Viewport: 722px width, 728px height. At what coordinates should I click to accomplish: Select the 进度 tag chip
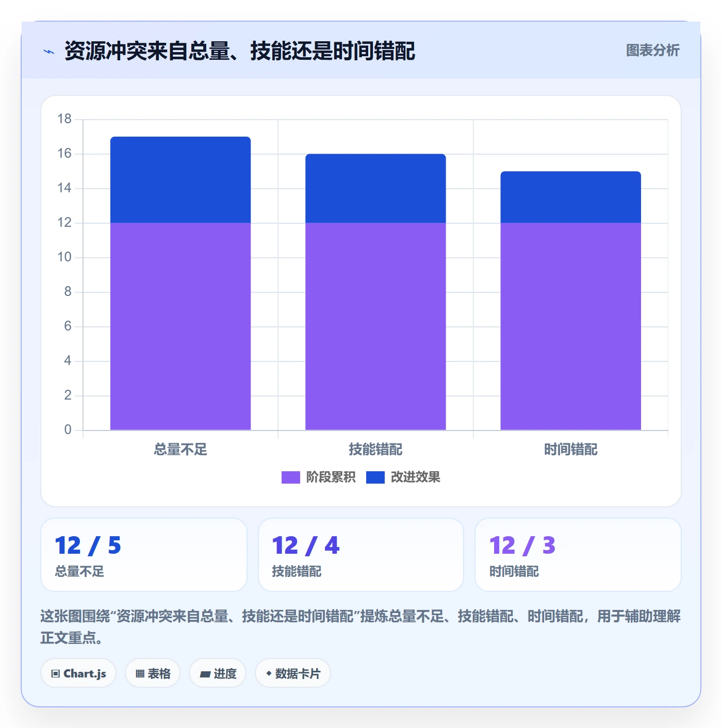pyautogui.click(x=218, y=673)
